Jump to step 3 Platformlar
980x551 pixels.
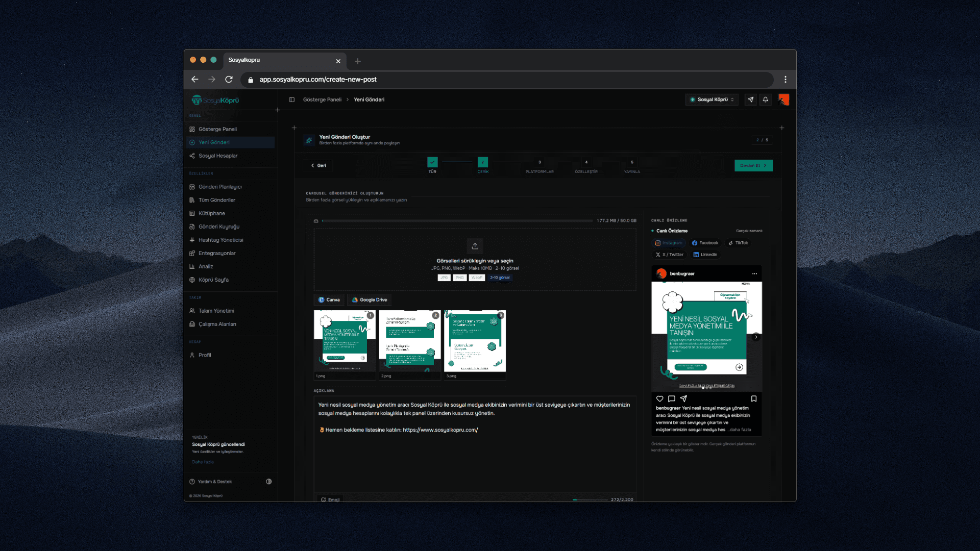pos(540,162)
